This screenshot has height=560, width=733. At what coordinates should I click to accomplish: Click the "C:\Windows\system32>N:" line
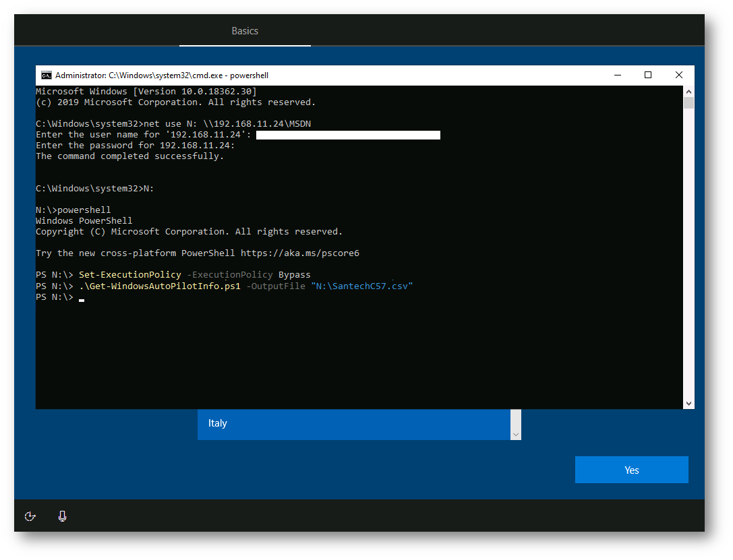point(95,188)
